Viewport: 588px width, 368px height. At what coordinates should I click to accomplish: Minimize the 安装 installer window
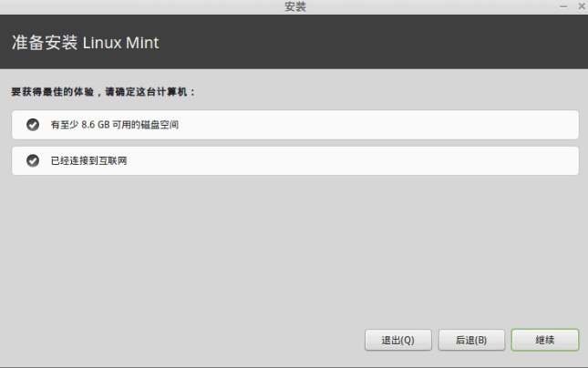coord(564,6)
